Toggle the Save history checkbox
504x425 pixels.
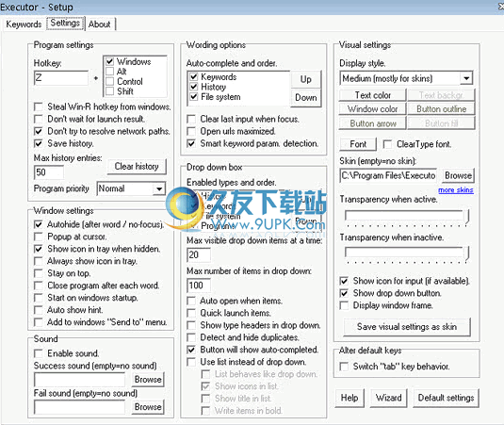pos(39,143)
